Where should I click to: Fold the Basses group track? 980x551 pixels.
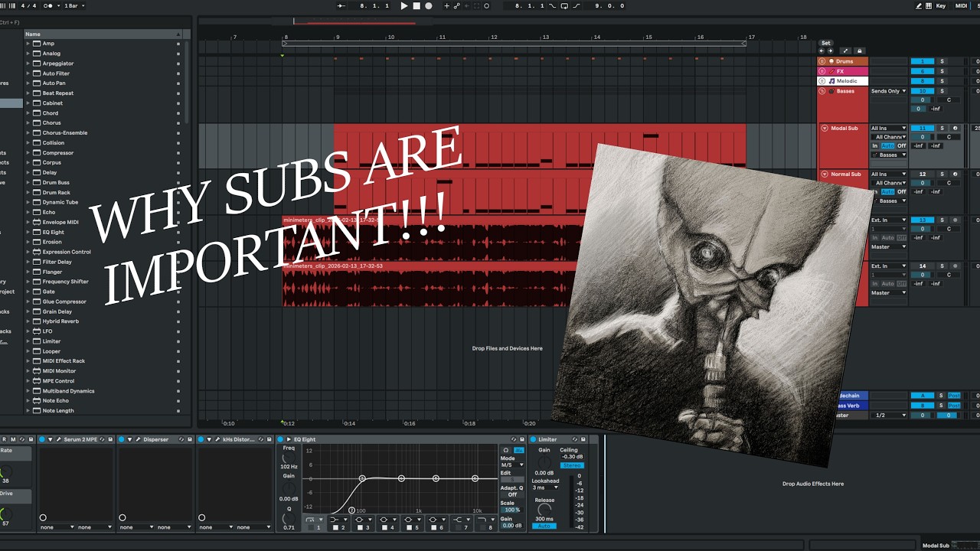click(822, 91)
